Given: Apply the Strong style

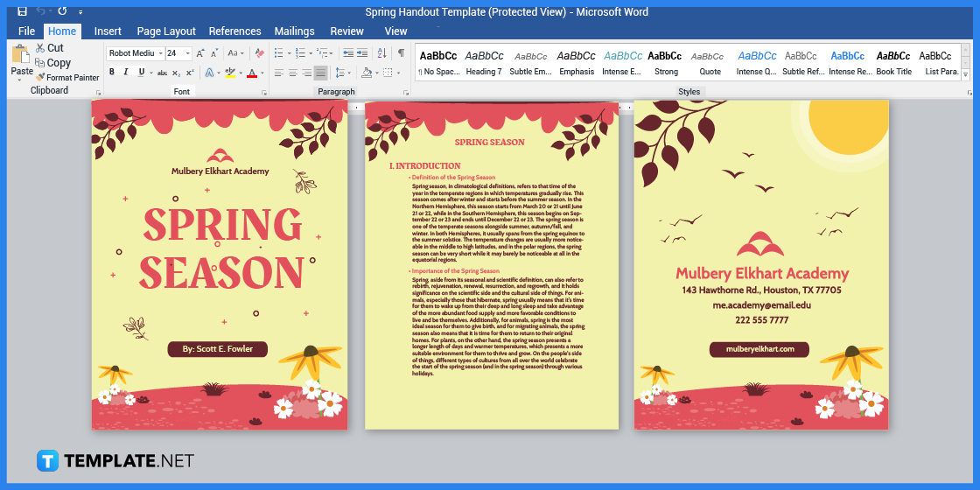Looking at the screenshot, I should click(666, 63).
